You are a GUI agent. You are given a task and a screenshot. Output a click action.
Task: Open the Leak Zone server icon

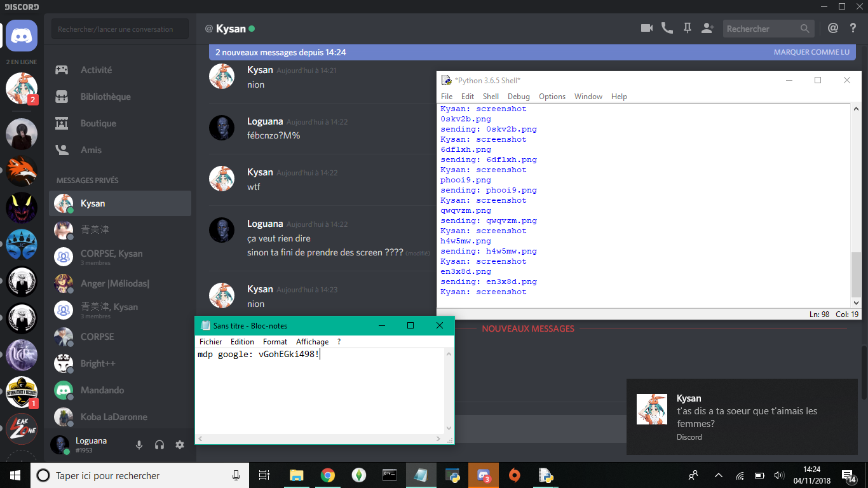(22, 429)
